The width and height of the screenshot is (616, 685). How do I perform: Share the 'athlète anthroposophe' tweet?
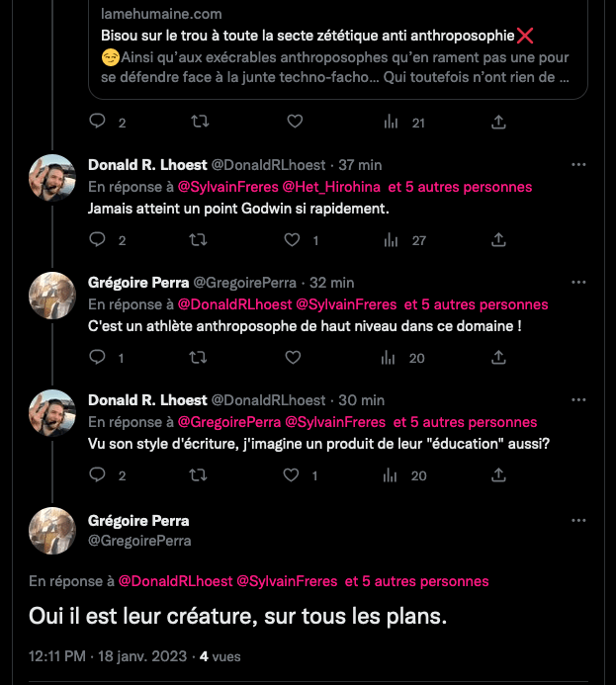pyautogui.click(x=499, y=358)
